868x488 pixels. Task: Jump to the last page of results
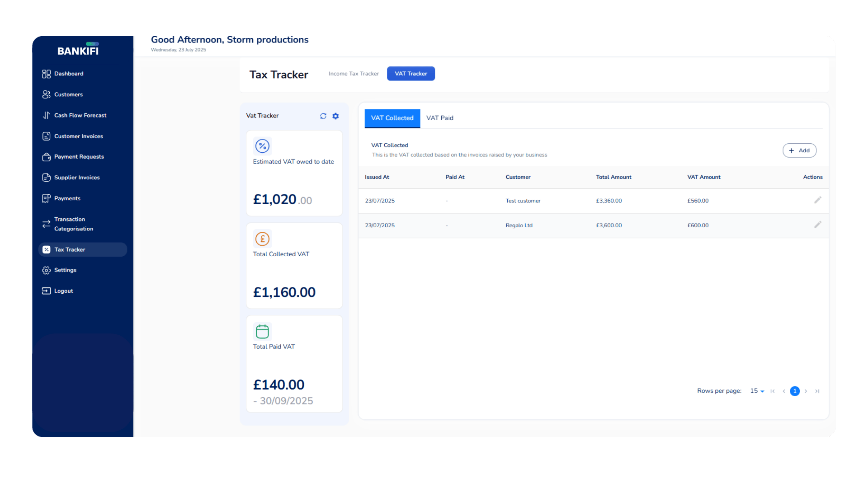(x=817, y=391)
